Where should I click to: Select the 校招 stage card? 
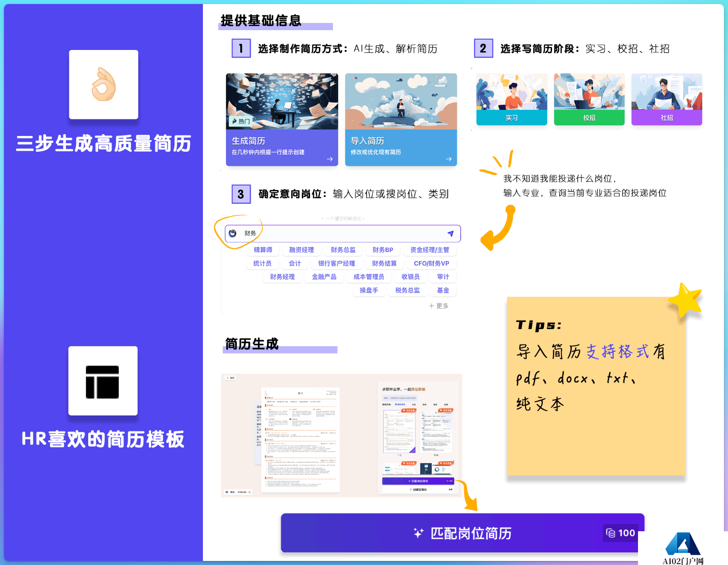pyautogui.click(x=589, y=99)
